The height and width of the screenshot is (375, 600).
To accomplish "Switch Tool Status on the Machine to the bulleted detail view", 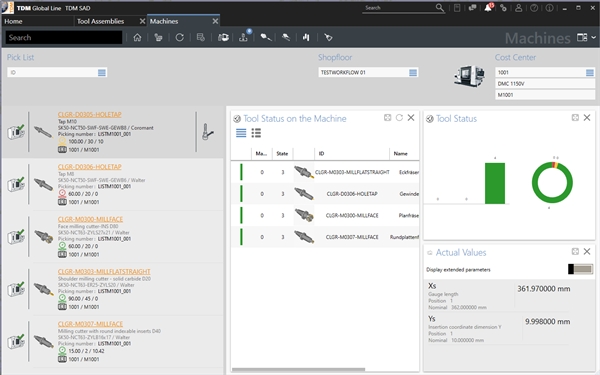I will click(x=256, y=133).
